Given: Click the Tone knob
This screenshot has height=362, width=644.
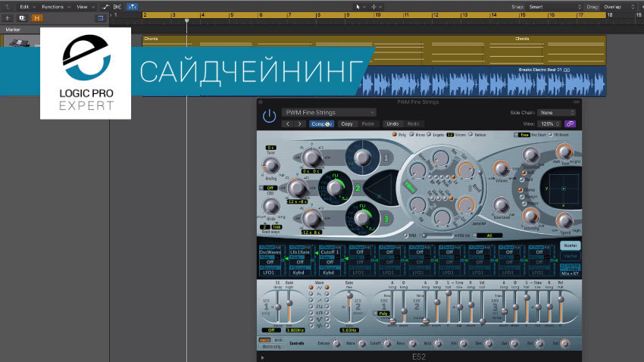Looking at the screenshot, I should (564, 151).
